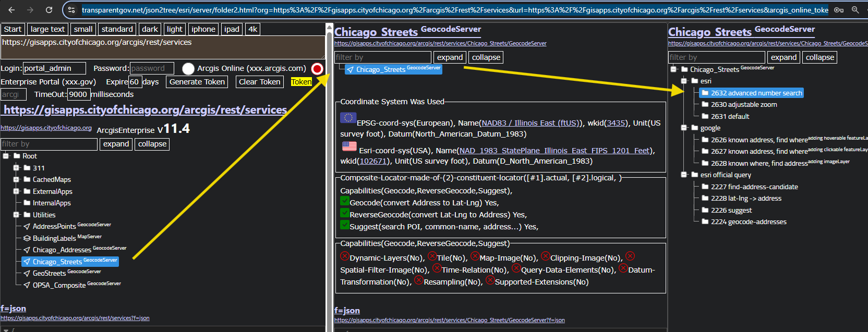Click the CachedMaps folder icon
Viewport: 868px width, 332px height.
pos(27,179)
